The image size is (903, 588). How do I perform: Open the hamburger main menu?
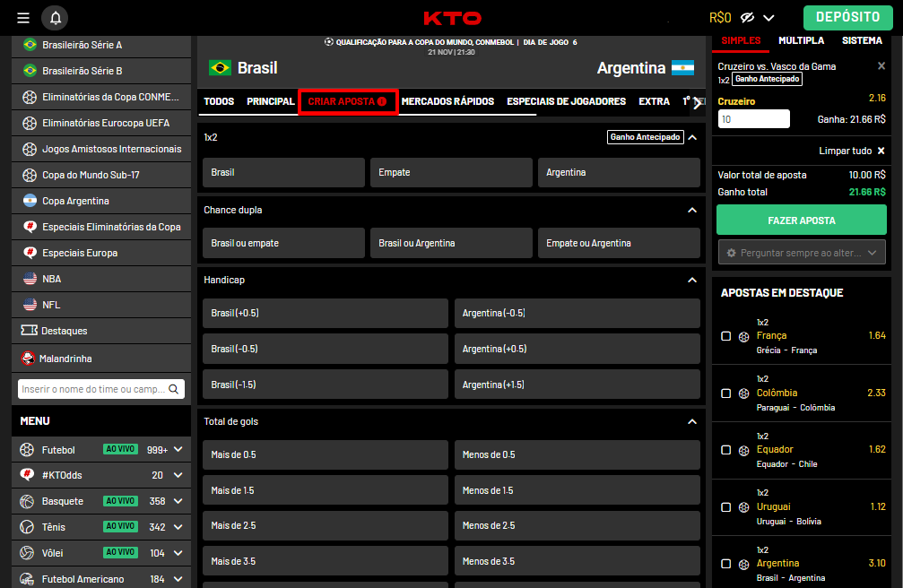coord(23,18)
